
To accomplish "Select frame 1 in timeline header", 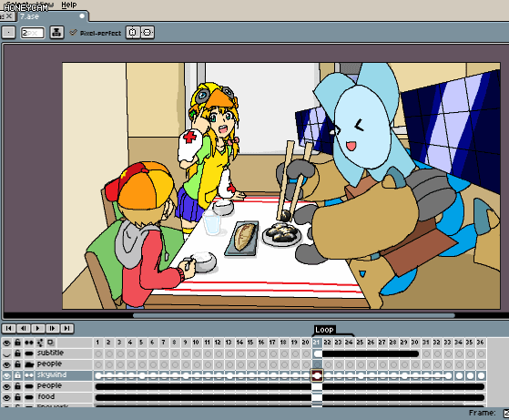I will (x=97, y=343).
